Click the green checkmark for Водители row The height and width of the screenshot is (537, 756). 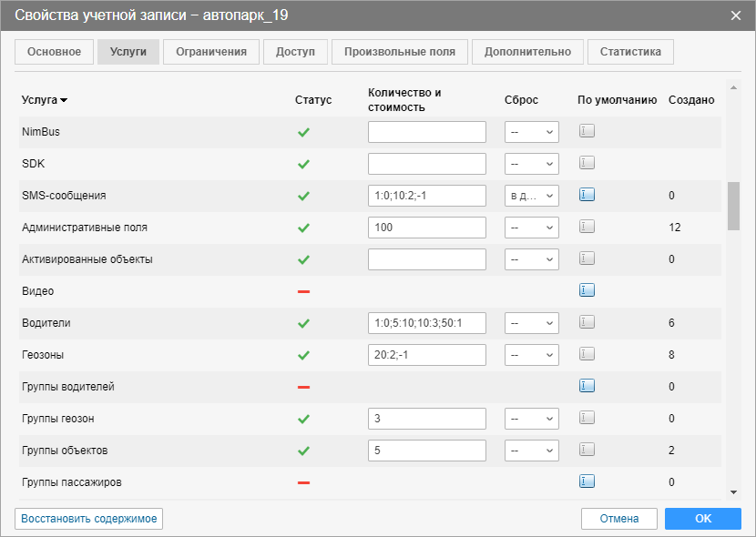pos(304,323)
